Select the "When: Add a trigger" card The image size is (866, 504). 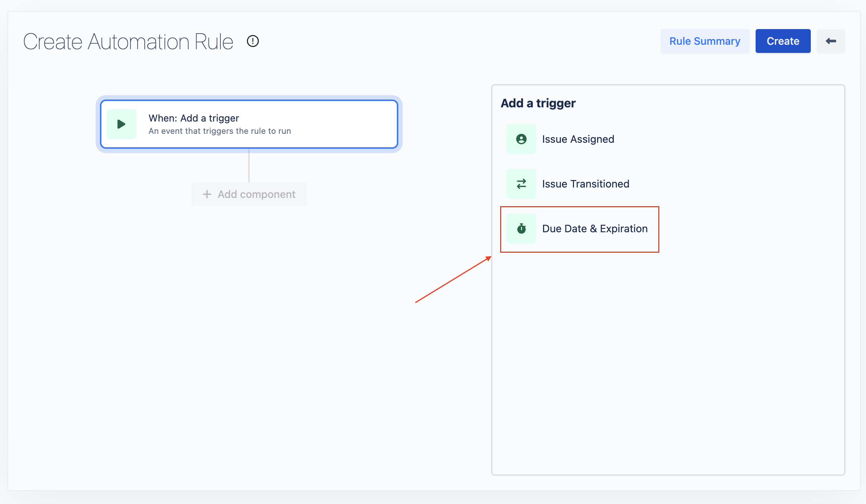click(x=249, y=124)
